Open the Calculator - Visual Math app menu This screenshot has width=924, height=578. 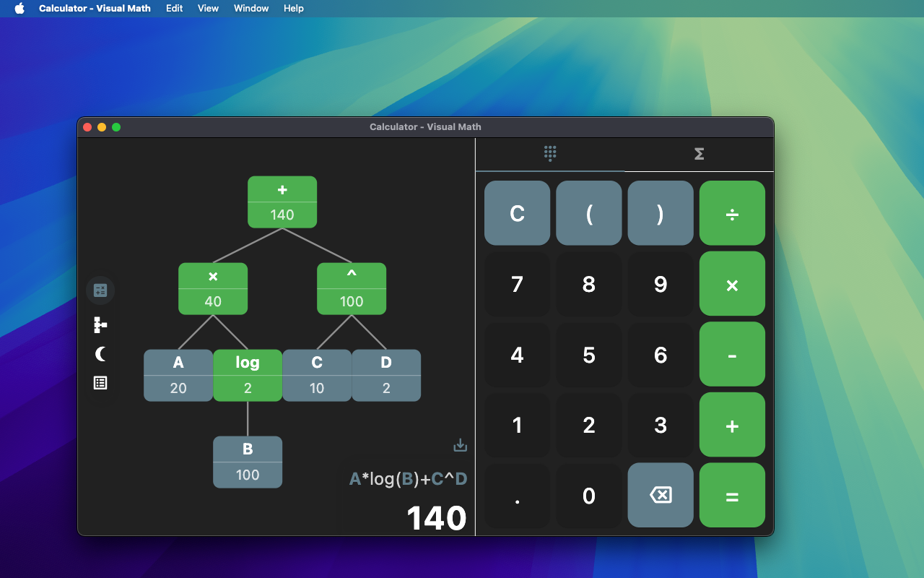[x=95, y=9]
